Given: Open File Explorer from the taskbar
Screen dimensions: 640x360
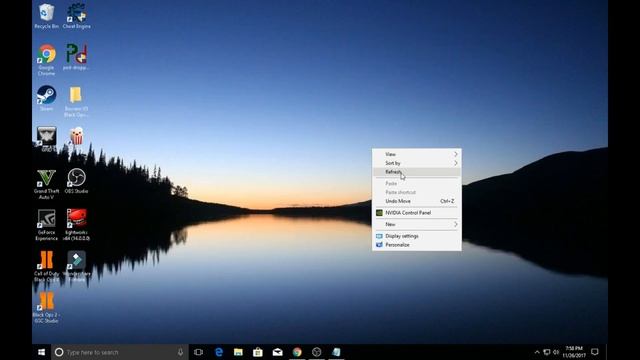Looking at the screenshot, I should 238,352.
